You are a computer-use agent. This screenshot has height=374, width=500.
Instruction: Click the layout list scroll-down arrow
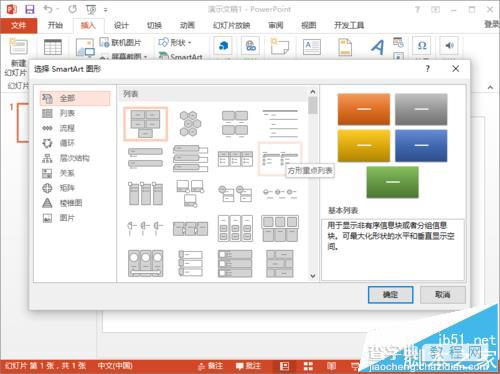(x=313, y=276)
